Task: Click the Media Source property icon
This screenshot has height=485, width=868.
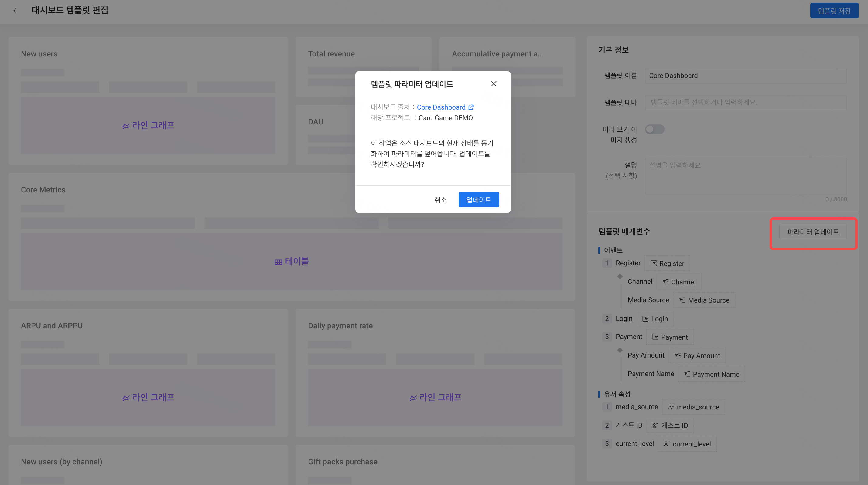Action: coord(682,300)
